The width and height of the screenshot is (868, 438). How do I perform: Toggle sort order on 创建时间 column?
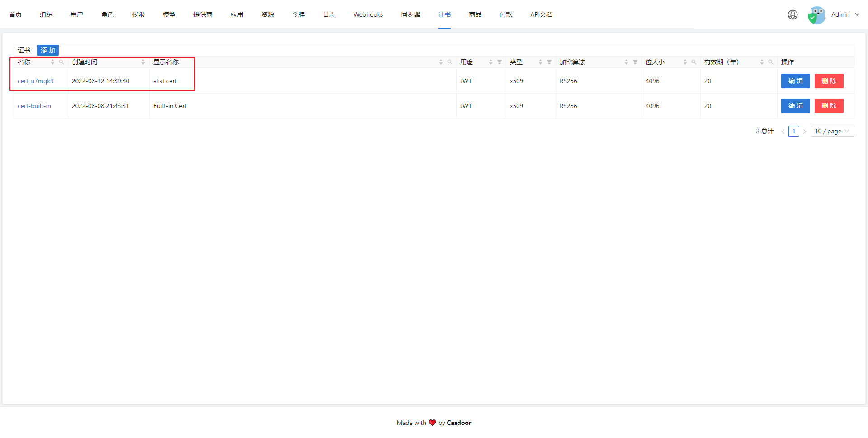coord(143,62)
